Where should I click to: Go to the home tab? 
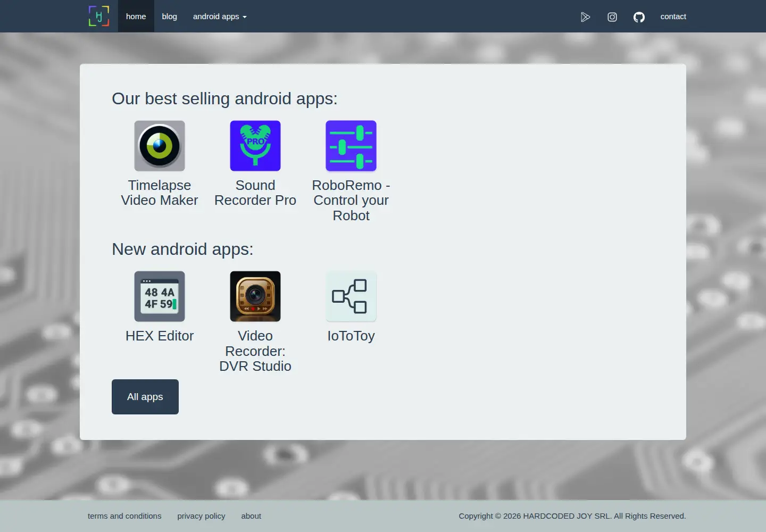pos(136,16)
